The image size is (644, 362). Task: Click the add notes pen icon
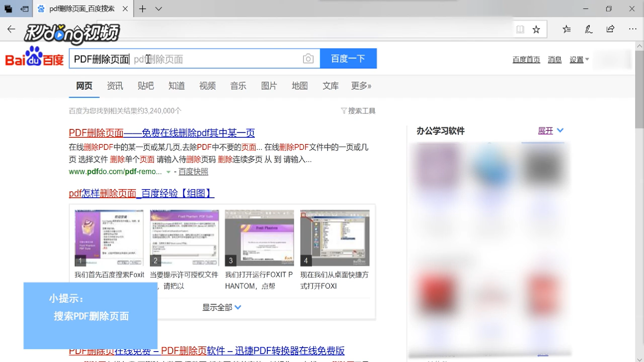[x=589, y=29]
